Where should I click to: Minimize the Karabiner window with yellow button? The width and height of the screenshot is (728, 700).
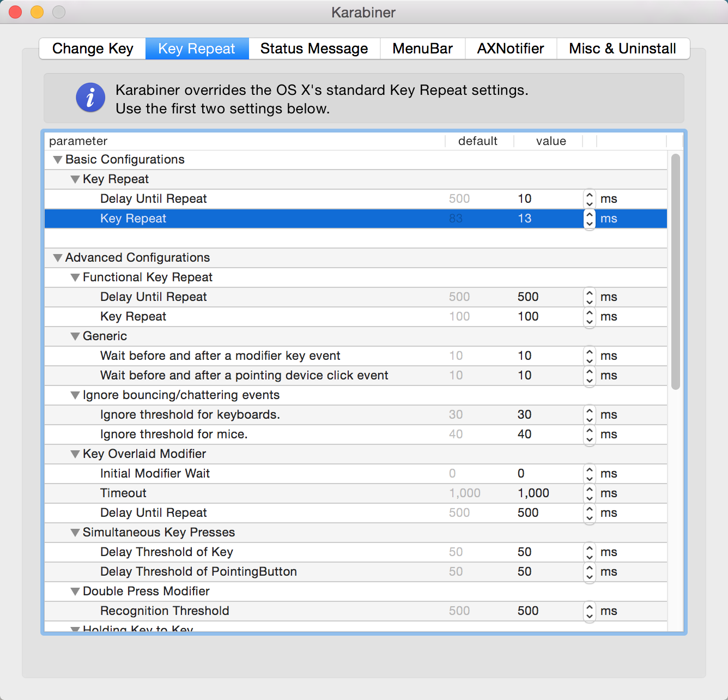click(37, 12)
